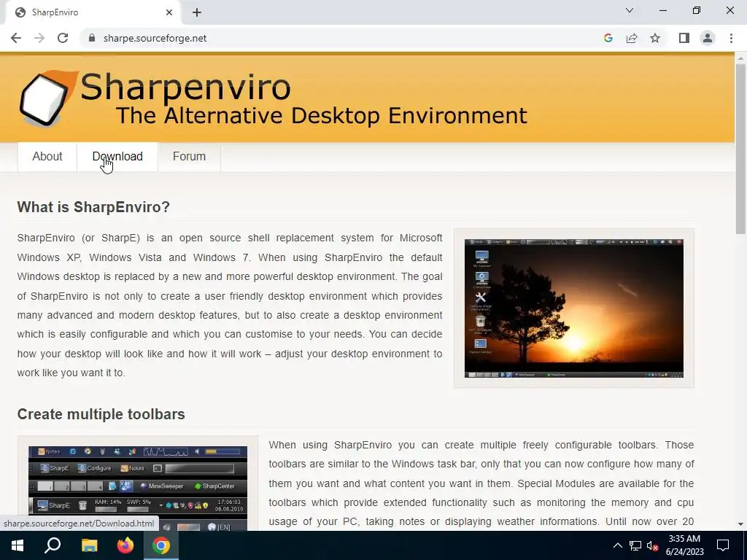
Task: Expand the tab search chevron
Action: click(630, 10)
